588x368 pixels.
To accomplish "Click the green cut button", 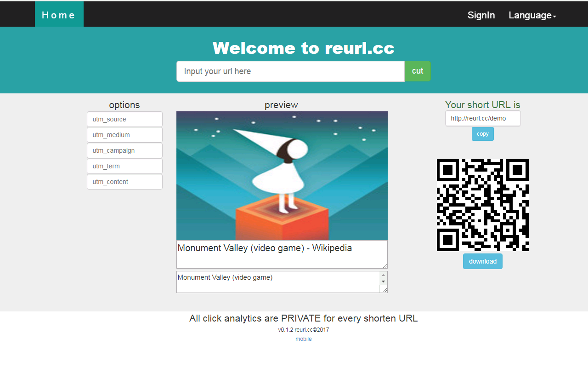I will (x=418, y=71).
